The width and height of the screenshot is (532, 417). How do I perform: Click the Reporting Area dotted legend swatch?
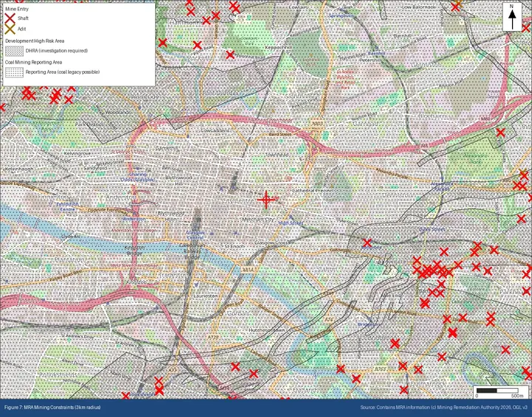[14, 72]
